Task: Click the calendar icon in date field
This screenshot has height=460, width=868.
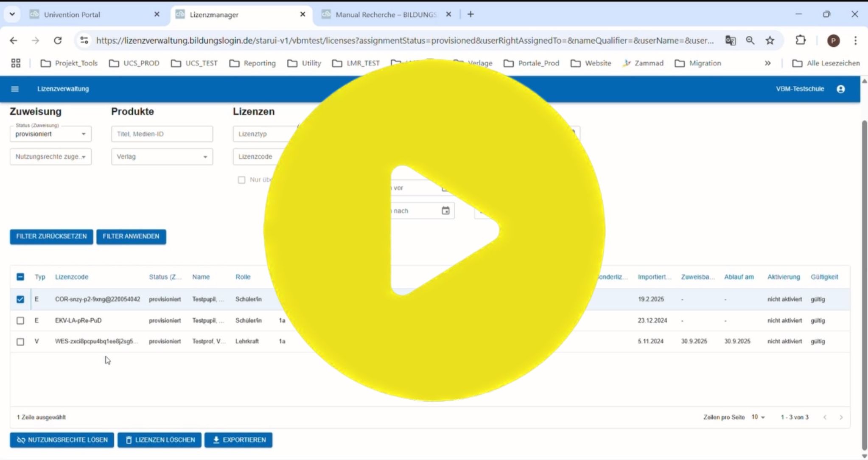Action: click(445, 210)
